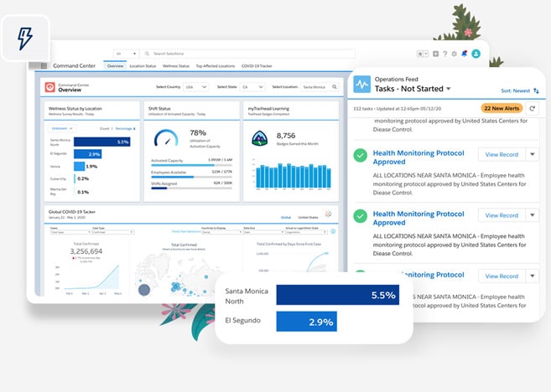This screenshot has height=392, width=551.
Task: Open the Actual or Logarithmic Scale dropdown
Action: 306,232
